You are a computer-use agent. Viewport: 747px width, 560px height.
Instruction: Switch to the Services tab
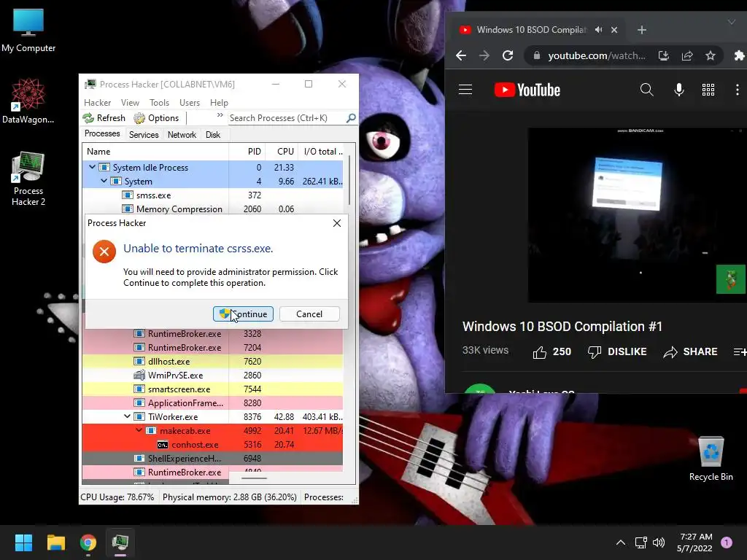[x=144, y=135]
